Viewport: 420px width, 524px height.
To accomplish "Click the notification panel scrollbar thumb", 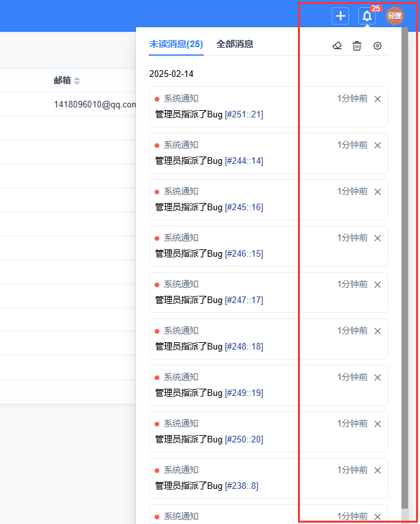I will [x=405, y=268].
